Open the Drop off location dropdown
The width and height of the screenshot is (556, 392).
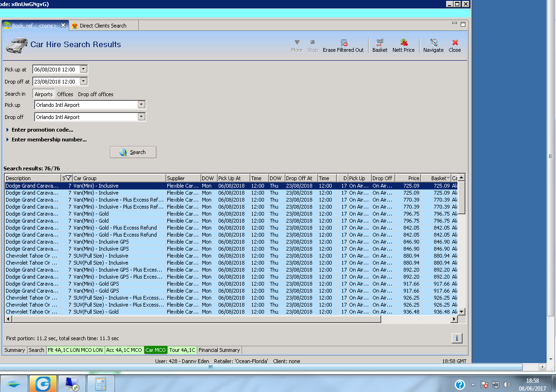[141, 117]
